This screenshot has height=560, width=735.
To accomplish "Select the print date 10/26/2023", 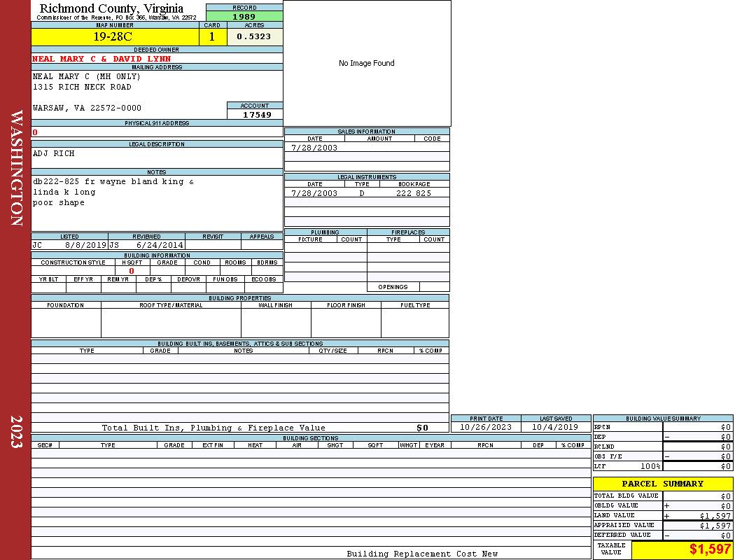I will point(485,427).
